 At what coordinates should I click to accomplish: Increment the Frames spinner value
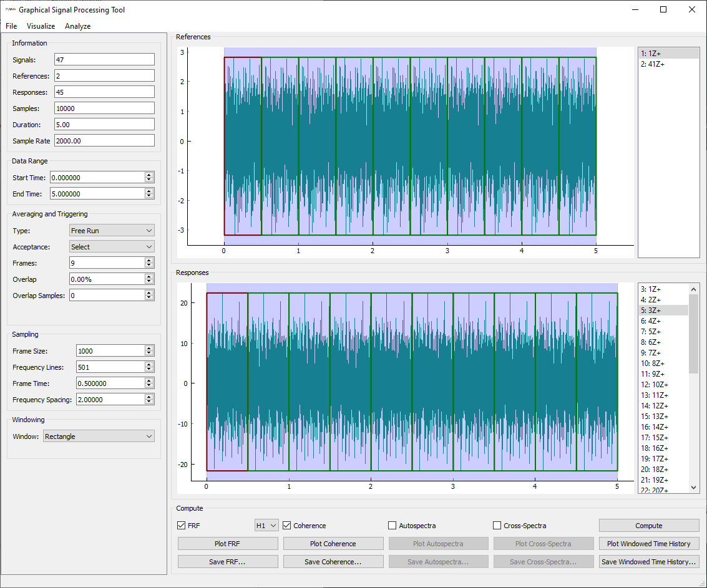point(149,261)
